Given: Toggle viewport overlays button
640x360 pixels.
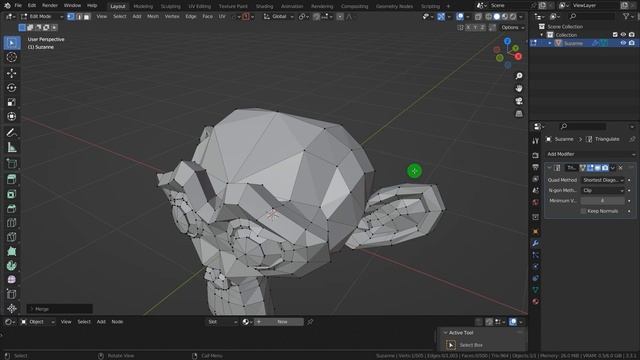Looking at the screenshot, I should (x=460, y=17).
